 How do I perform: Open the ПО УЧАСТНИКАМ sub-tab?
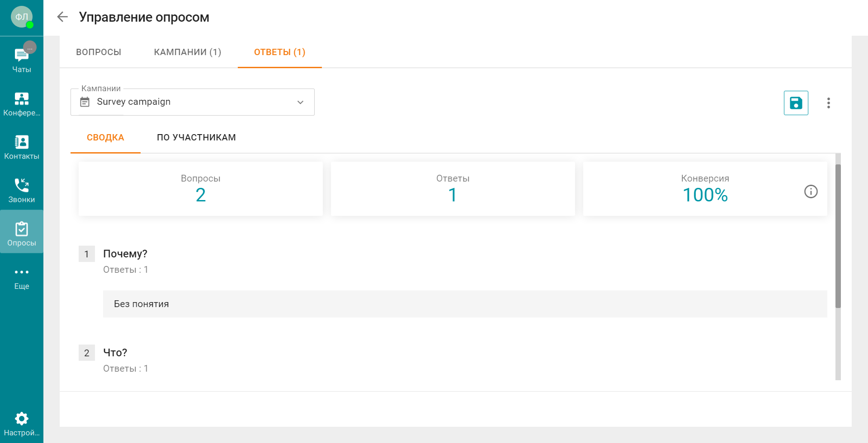tap(196, 137)
